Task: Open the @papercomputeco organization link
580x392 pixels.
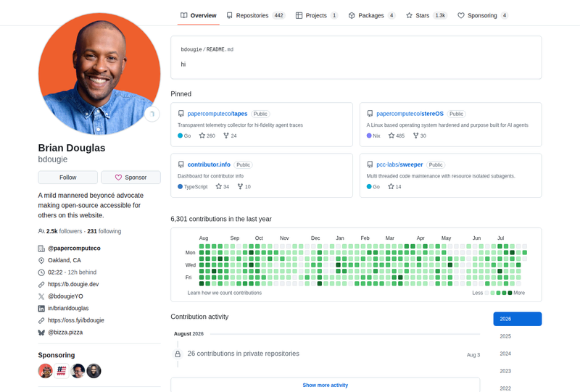Action: coord(74,248)
